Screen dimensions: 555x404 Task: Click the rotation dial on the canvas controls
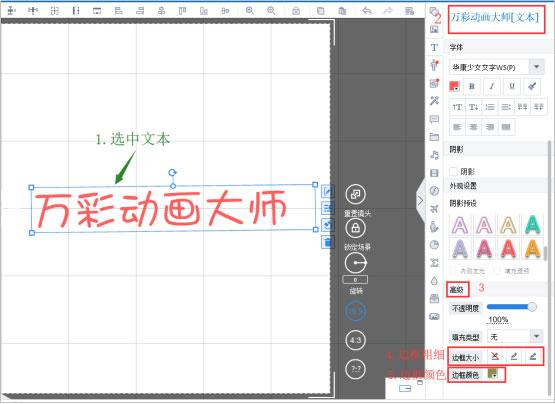(x=355, y=263)
